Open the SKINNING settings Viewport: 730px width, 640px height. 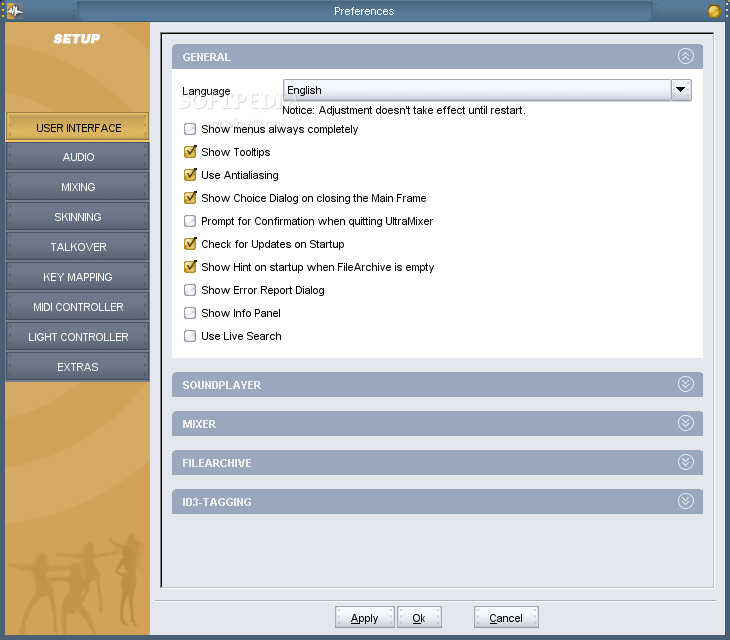point(77,217)
